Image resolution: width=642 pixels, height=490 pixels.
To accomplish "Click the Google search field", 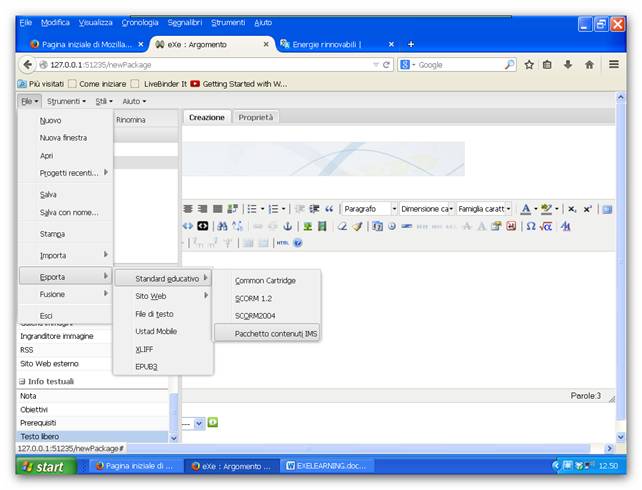I will 457,65.
